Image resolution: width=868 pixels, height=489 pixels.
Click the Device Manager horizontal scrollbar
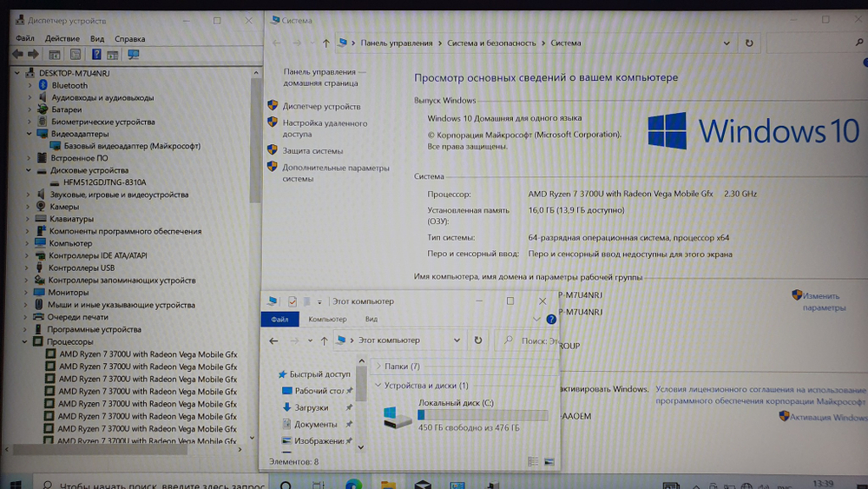tap(100, 450)
